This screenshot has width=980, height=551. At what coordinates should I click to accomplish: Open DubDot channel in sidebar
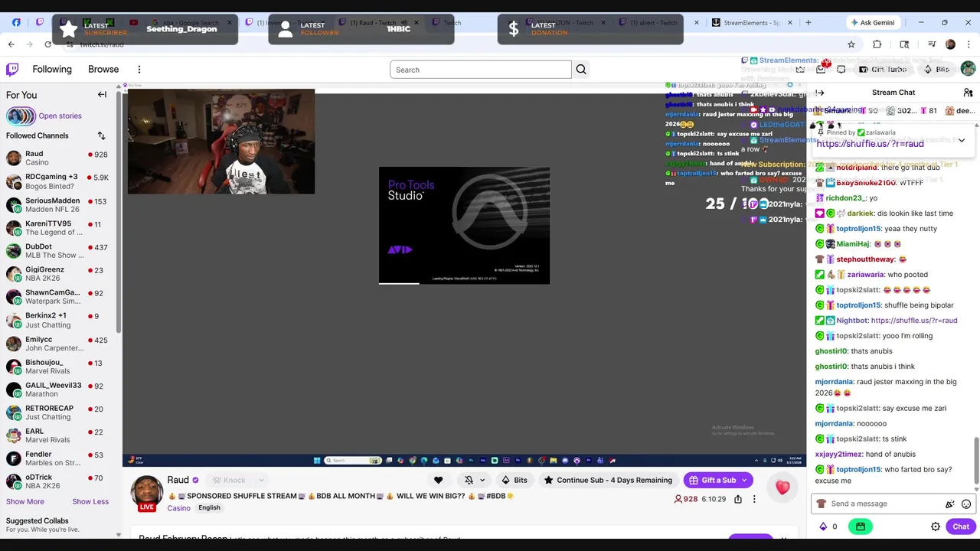click(57, 251)
